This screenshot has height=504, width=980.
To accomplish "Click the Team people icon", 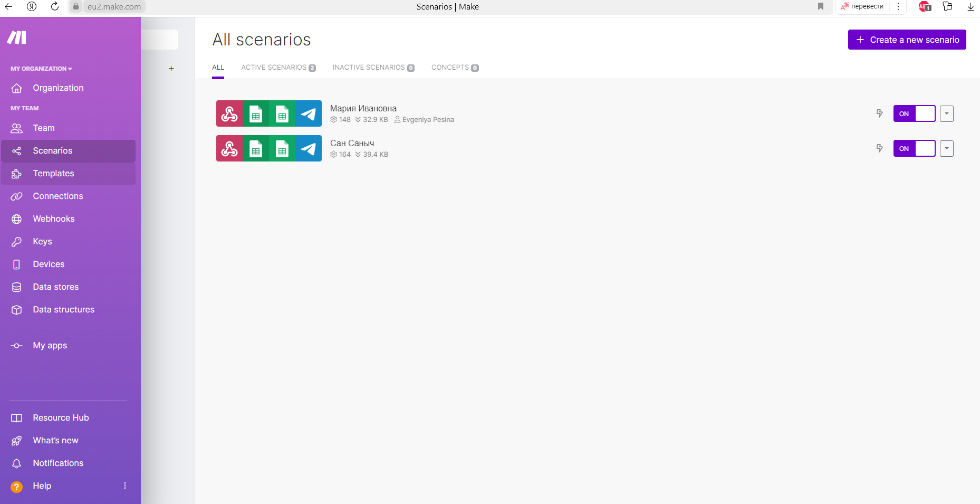I will (x=17, y=128).
